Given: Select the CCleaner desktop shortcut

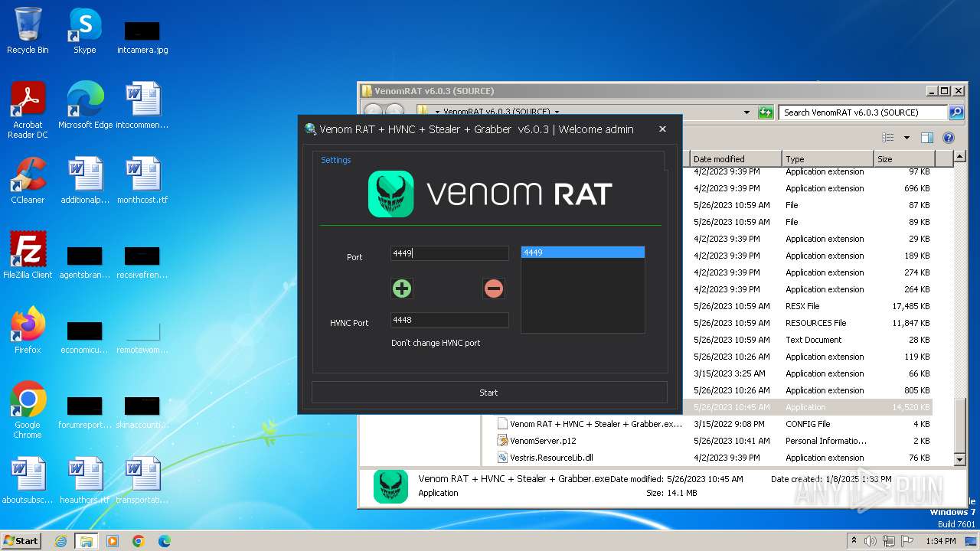Looking at the screenshot, I should pyautogui.click(x=28, y=181).
